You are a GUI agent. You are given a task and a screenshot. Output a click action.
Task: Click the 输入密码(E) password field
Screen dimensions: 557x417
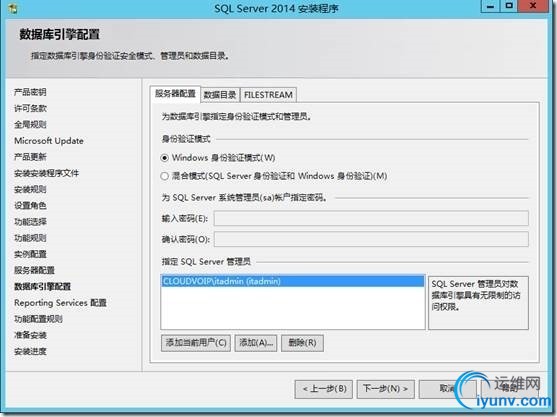(371, 218)
